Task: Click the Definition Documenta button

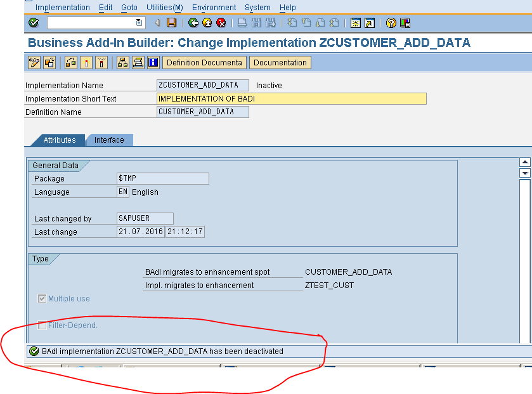Action: pos(204,62)
